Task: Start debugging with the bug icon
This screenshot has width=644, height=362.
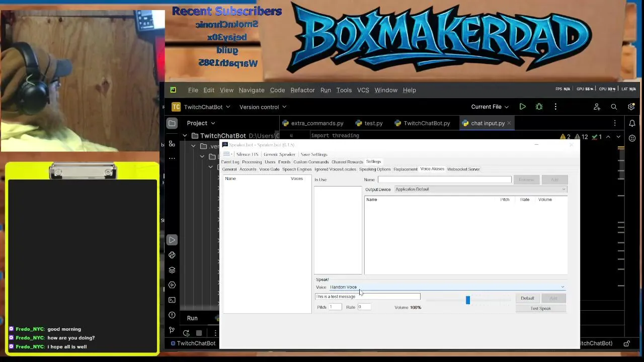Action: [539, 107]
